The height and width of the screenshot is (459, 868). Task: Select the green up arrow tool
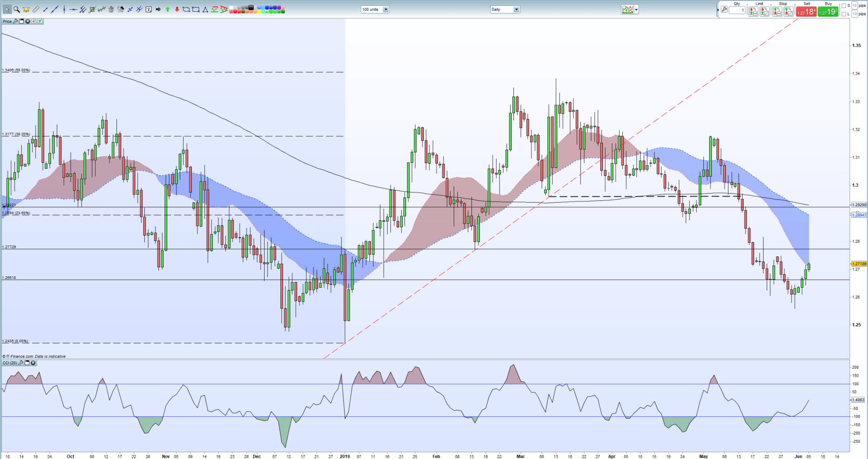pyautogui.click(x=167, y=9)
